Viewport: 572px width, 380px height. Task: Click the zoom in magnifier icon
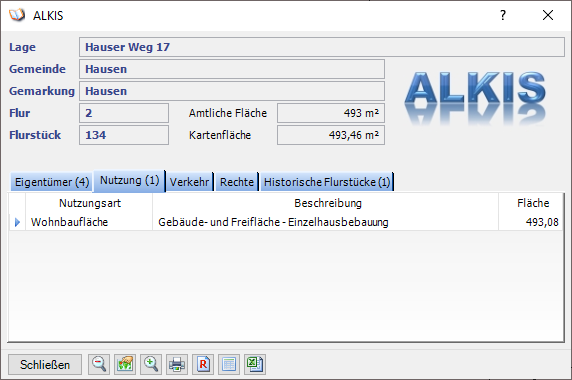point(151,364)
